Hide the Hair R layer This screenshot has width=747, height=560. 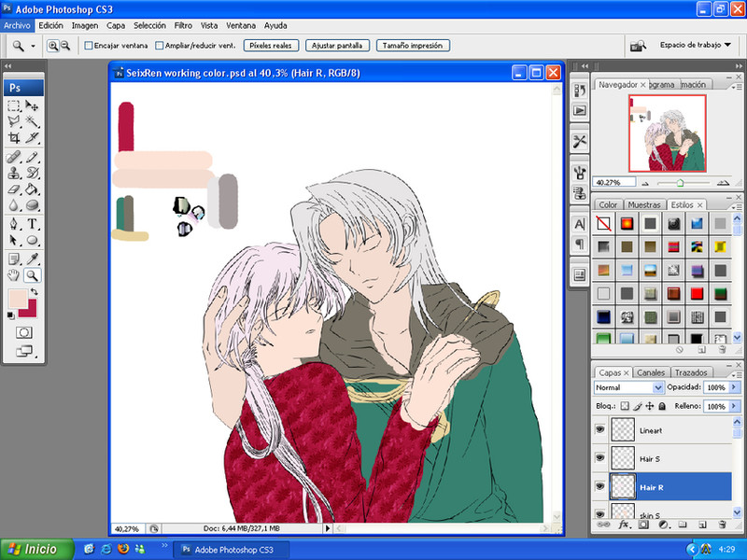[600, 486]
